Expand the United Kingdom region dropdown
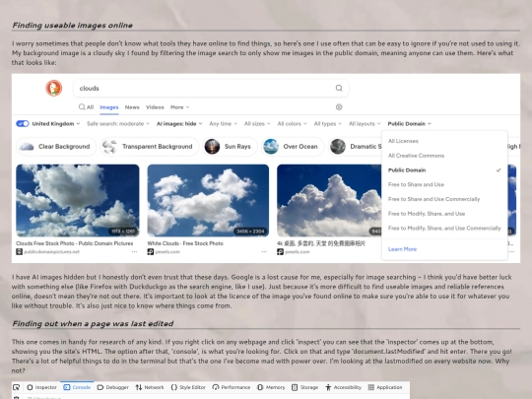Screen dimensions: 532x399 pos(56,124)
